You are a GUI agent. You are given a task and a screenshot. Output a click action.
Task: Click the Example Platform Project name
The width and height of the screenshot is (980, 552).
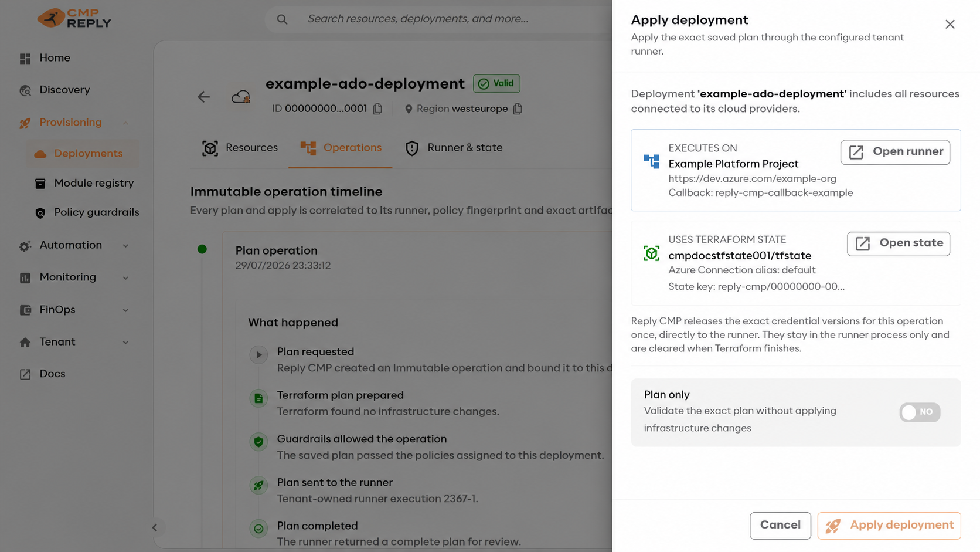[733, 164]
